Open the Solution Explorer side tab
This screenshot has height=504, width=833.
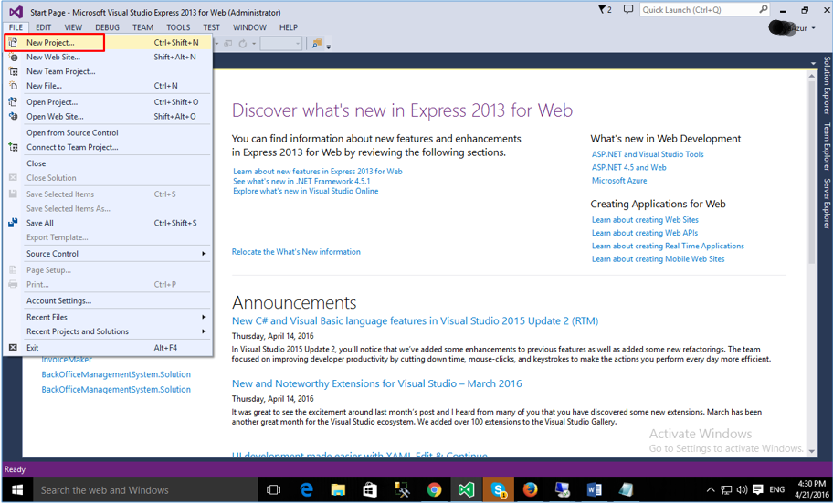[827, 85]
